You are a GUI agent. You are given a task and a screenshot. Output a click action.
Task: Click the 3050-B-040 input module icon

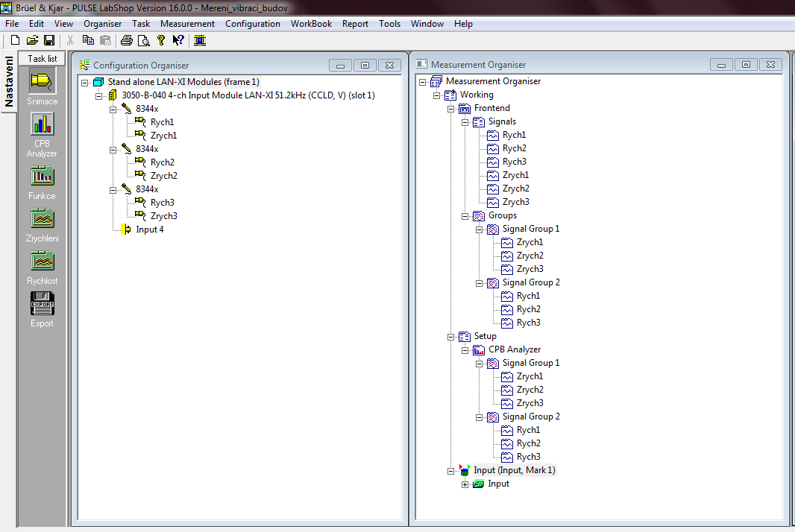point(113,95)
